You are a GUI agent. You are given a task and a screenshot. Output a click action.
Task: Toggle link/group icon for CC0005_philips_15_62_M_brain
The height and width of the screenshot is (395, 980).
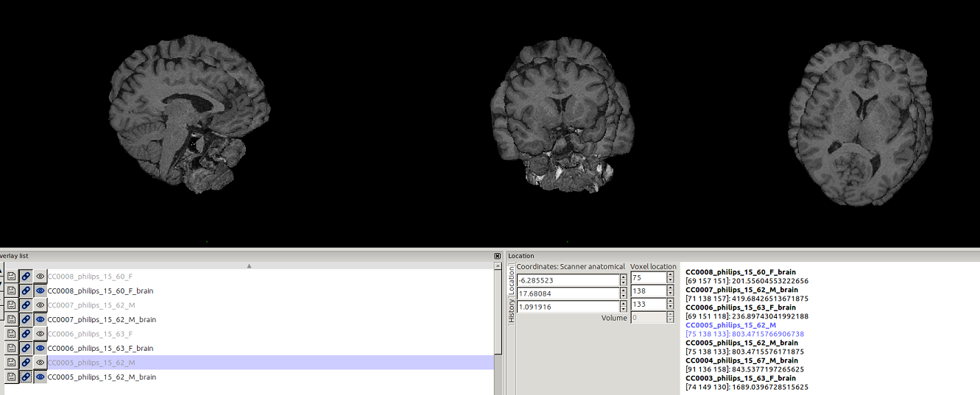[26, 377]
